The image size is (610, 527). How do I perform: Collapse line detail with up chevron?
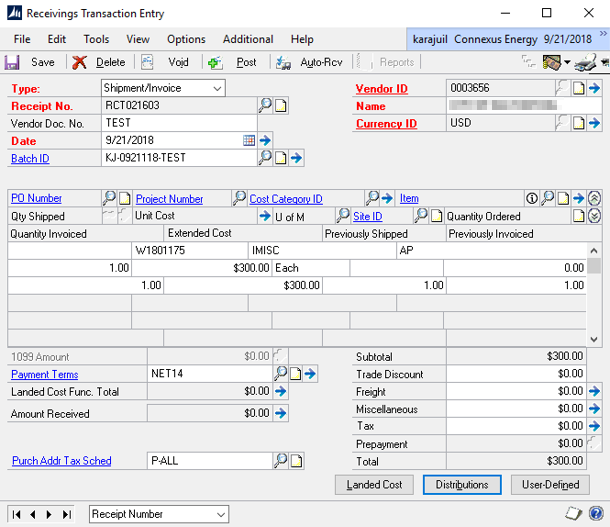click(x=595, y=198)
